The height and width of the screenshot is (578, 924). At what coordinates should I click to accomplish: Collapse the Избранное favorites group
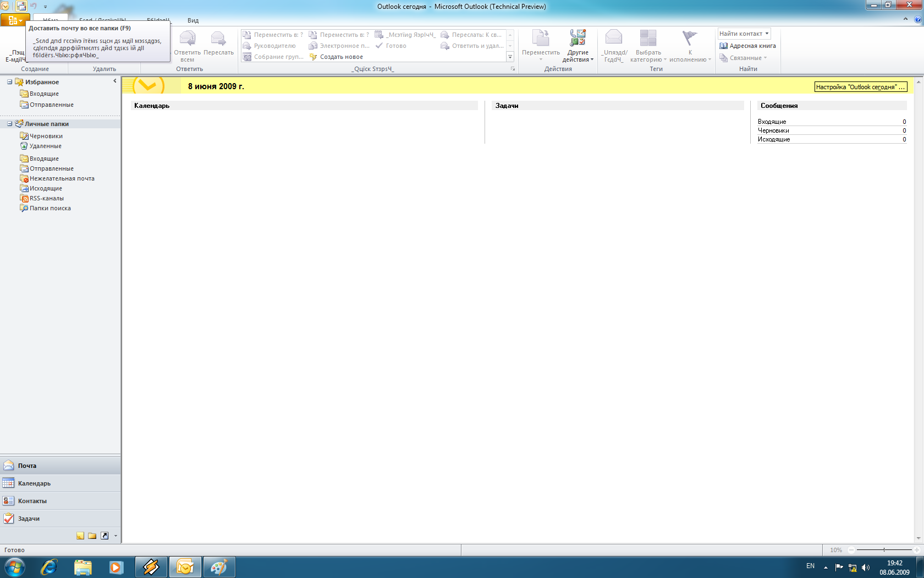point(9,82)
